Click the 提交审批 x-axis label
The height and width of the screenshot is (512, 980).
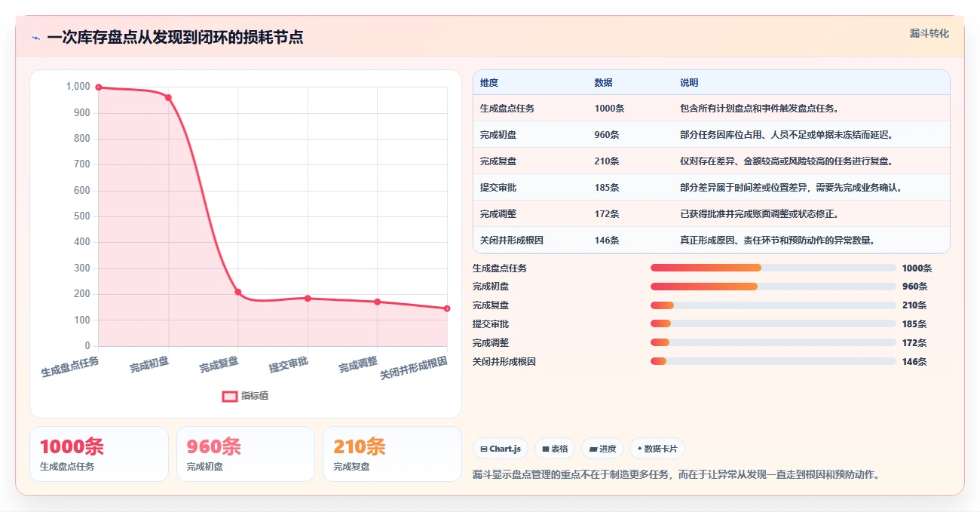(x=289, y=365)
